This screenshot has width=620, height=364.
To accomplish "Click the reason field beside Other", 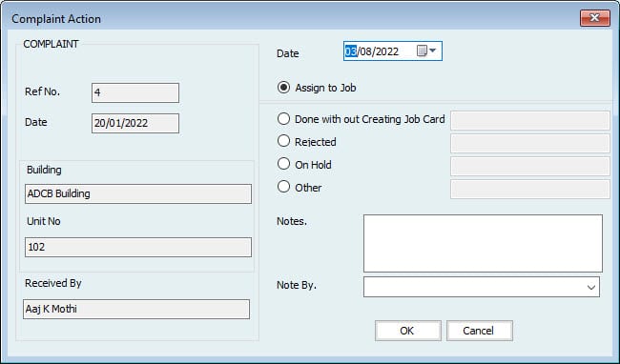I will 529,189.
